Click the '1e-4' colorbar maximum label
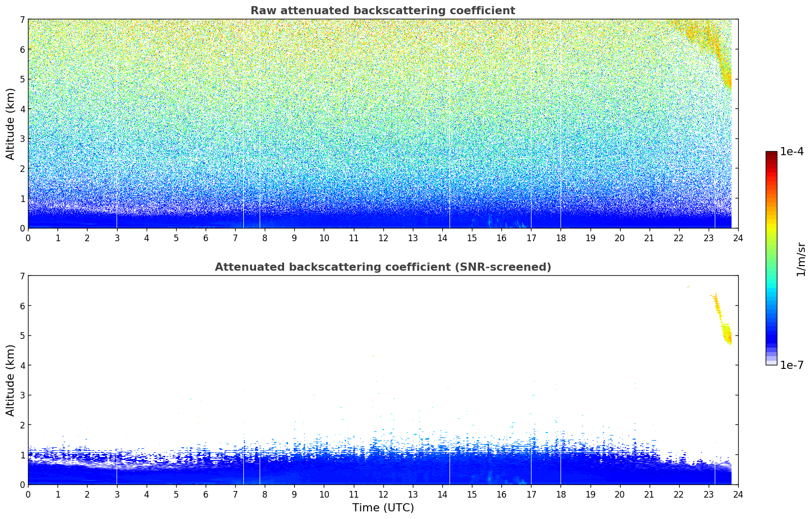The image size is (812, 519). pos(792,152)
